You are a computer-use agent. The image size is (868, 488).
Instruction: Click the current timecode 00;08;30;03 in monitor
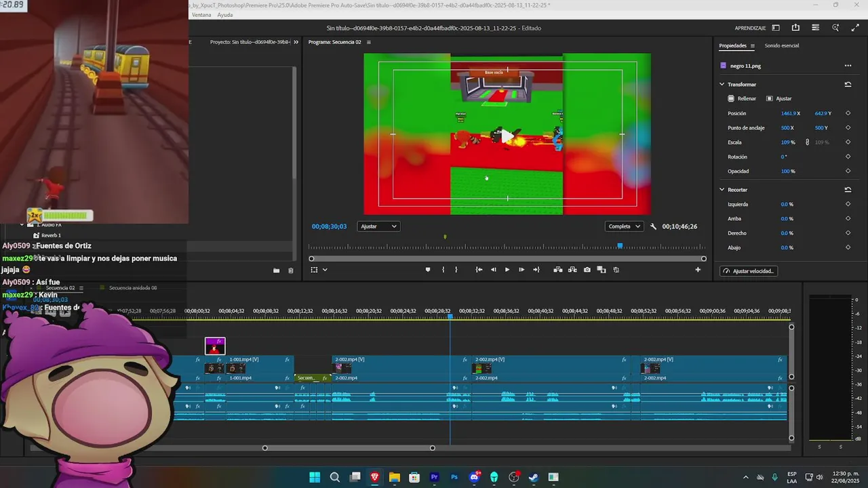(x=329, y=226)
